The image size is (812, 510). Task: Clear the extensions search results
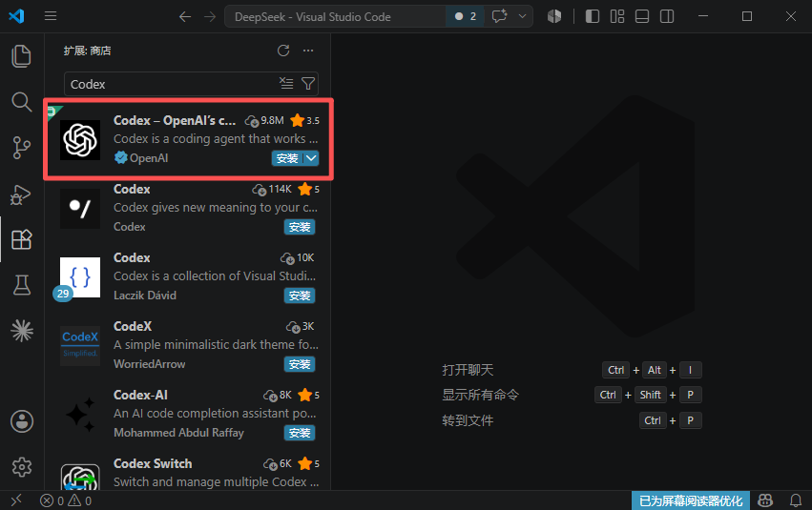[286, 83]
